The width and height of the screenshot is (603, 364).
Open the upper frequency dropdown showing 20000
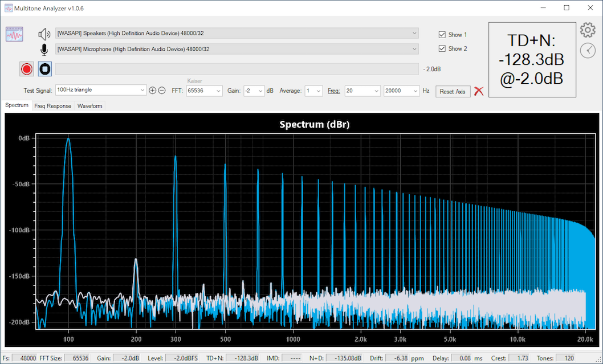click(x=401, y=91)
